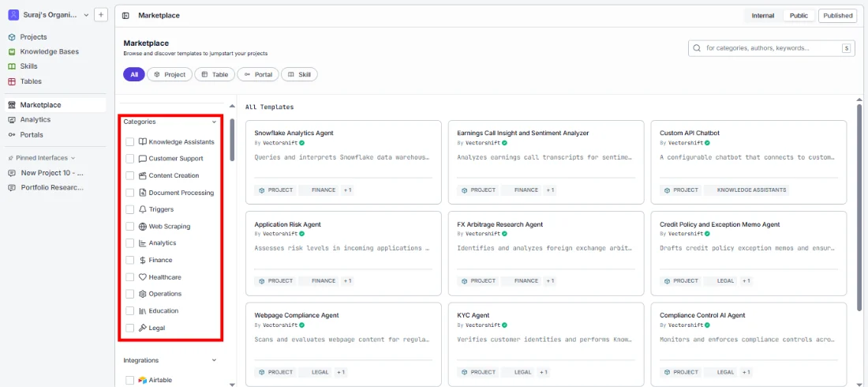Image resolution: width=868 pixels, height=387 pixels.
Task: Click the Tables grid icon in sidebar
Action: pos(12,81)
